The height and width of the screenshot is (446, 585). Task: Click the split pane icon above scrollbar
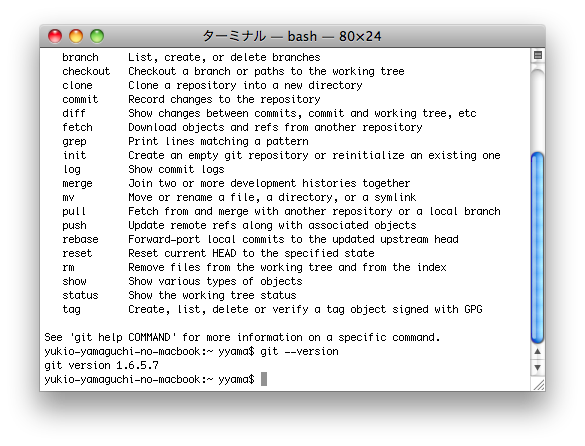pos(538,55)
